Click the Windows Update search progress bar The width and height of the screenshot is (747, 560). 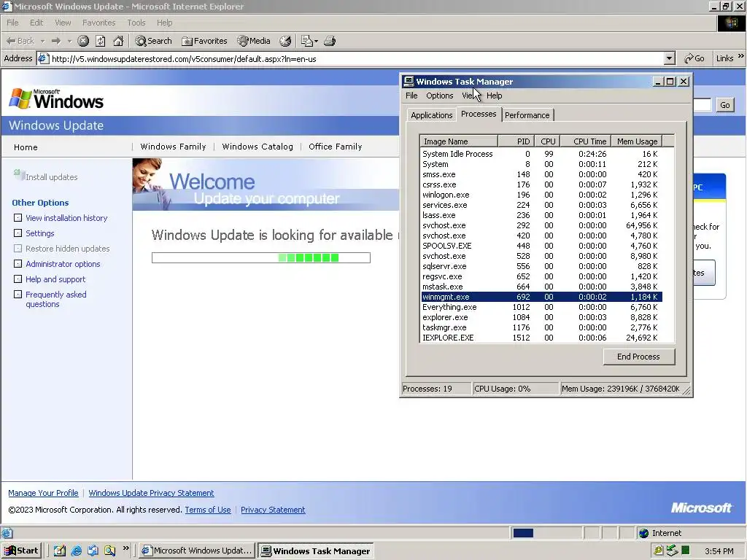point(261,257)
